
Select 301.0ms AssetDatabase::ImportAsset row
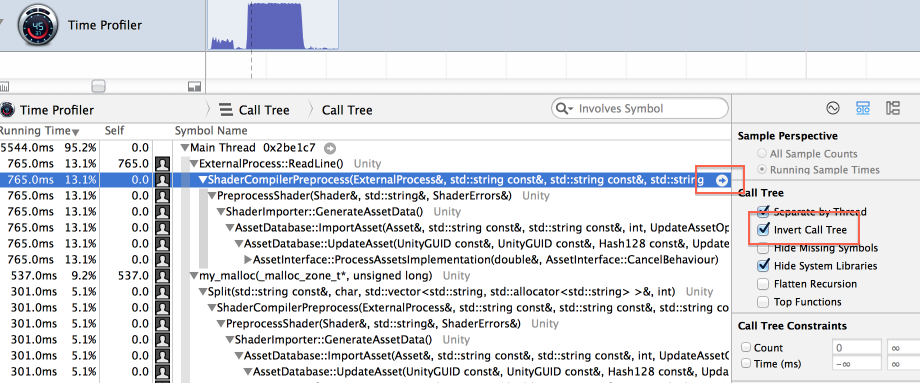click(x=364, y=355)
